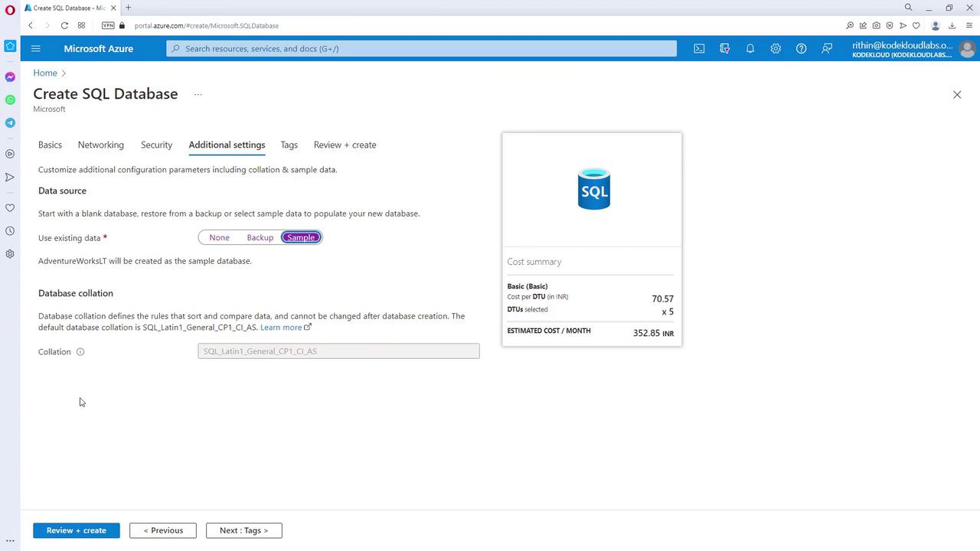The image size is (980, 551).
Task: Open Opera Easy Setup sliders icon
Action: 969,25
